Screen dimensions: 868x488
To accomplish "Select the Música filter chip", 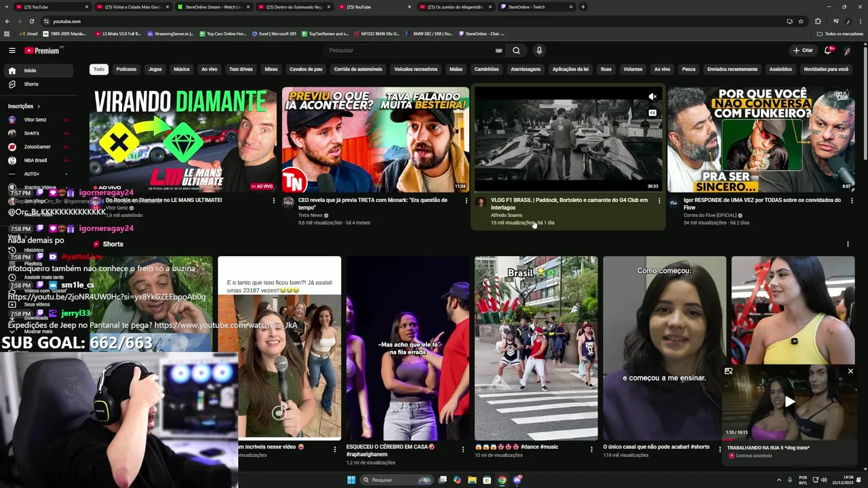I will [x=182, y=69].
